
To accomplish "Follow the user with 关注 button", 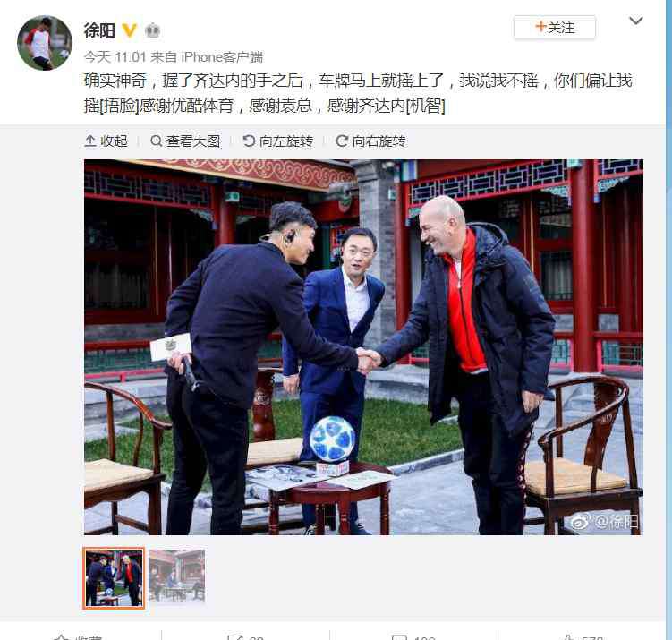I will [x=555, y=28].
